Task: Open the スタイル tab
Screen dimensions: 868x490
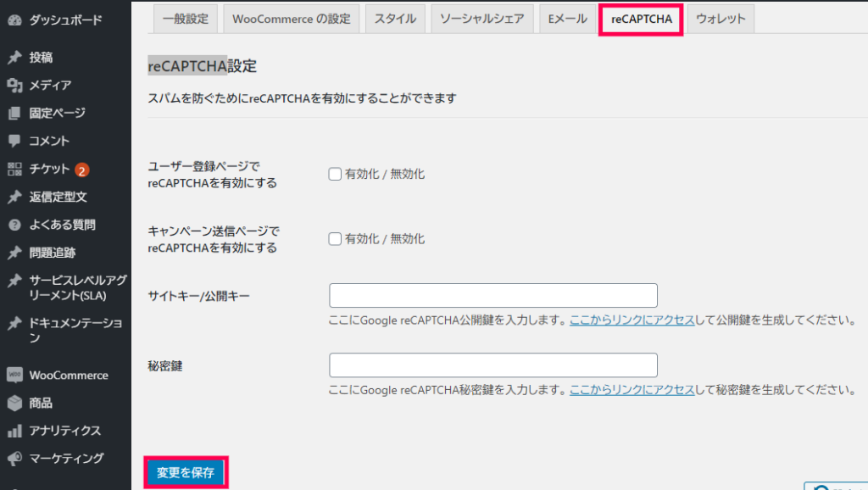Action: point(395,19)
